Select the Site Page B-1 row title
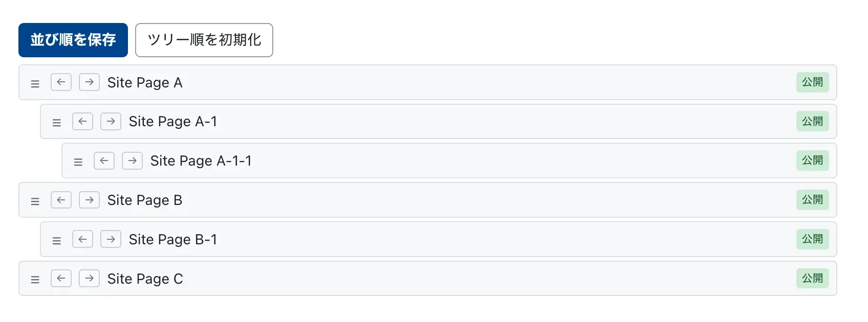 [173, 239]
